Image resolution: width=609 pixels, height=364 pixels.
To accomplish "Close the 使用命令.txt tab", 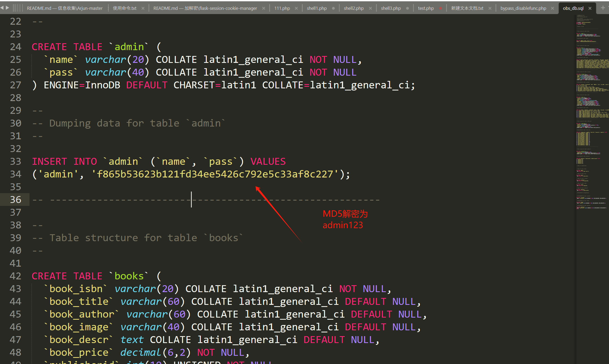I will tap(143, 8).
